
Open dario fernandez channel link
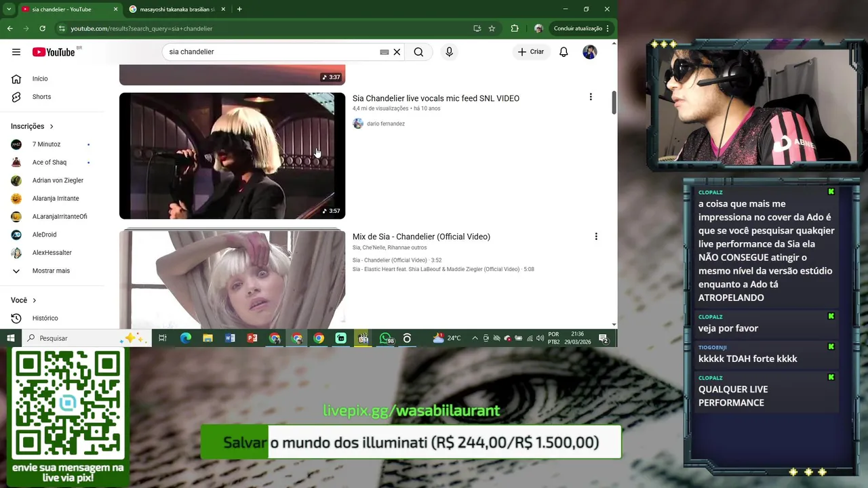[385, 124]
